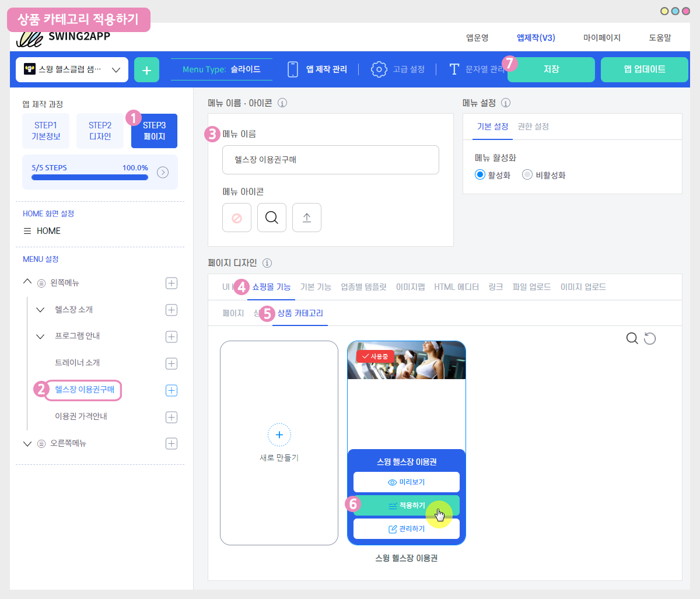Select the 활성화 radio button
This screenshot has width=700, height=599.
pos(480,175)
